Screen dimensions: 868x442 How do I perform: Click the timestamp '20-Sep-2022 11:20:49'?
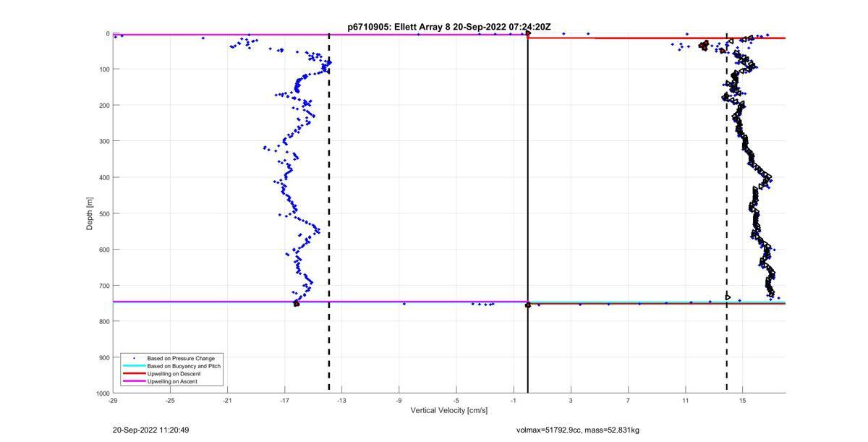(150, 430)
